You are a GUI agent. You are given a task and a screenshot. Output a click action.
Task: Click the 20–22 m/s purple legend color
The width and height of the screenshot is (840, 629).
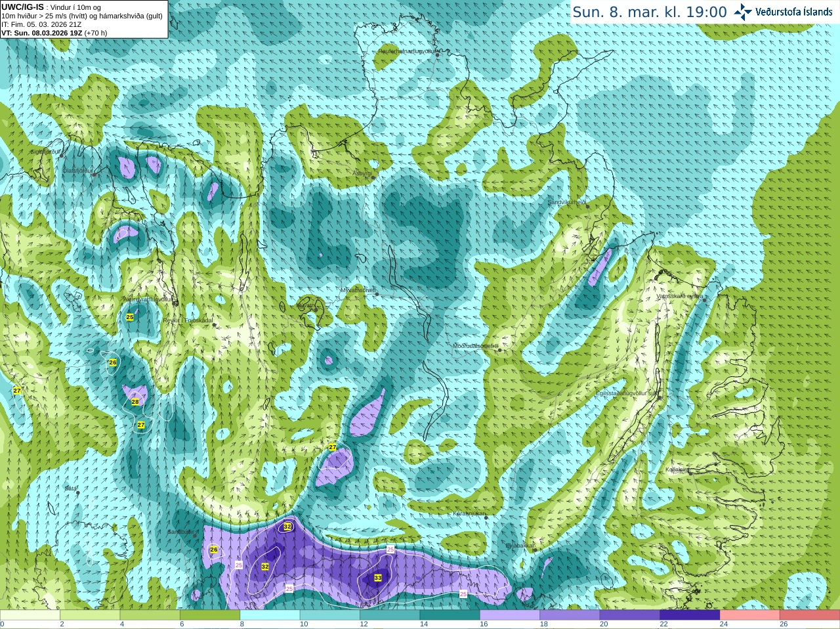(630, 615)
